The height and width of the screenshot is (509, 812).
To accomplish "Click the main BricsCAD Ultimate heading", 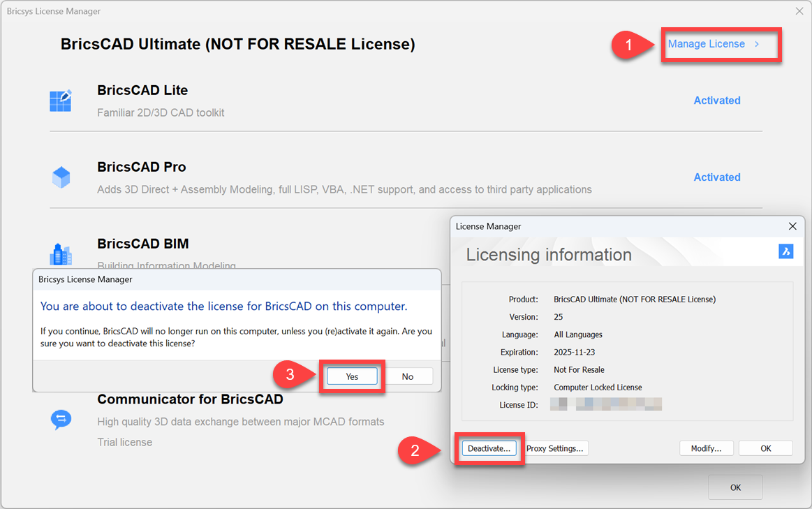I will 237,44.
